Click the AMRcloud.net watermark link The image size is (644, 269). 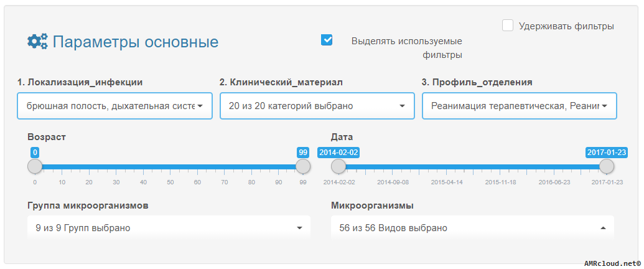pos(612,263)
